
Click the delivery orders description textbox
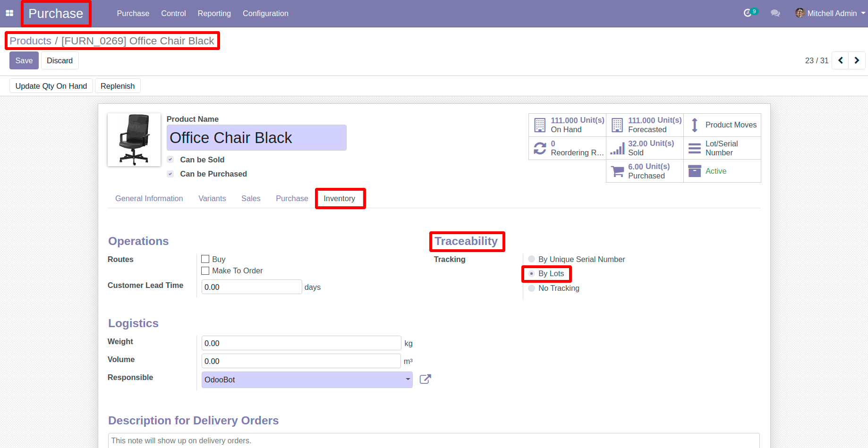(434, 440)
